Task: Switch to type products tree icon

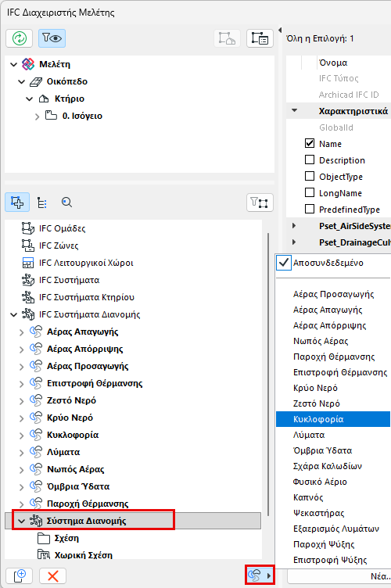Action: [x=42, y=203]
